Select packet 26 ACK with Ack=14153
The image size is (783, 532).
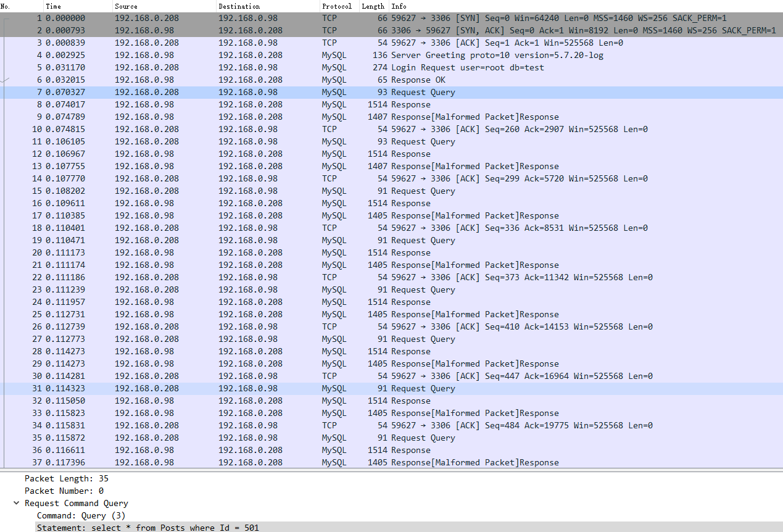pos(391,326)
